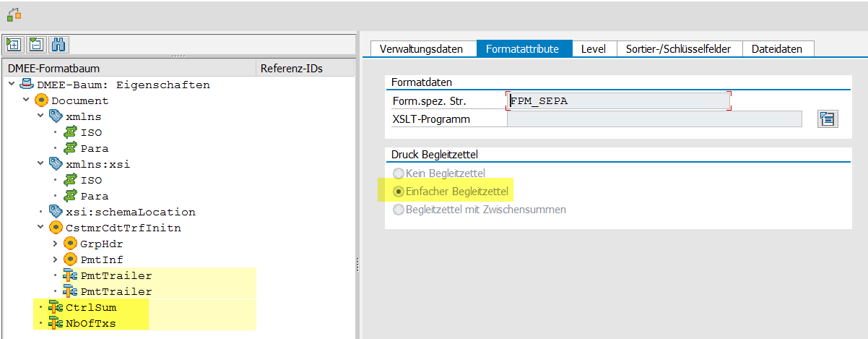Click the XSLT-Programm value help icon

point(828,119)
